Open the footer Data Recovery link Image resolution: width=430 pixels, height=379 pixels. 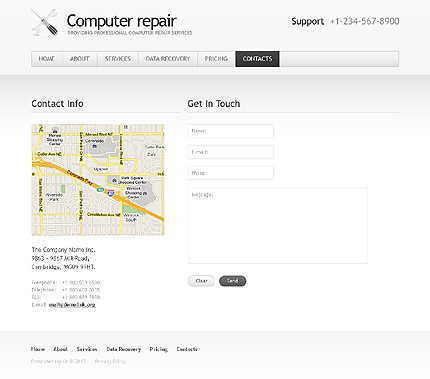tap(124, 349)
